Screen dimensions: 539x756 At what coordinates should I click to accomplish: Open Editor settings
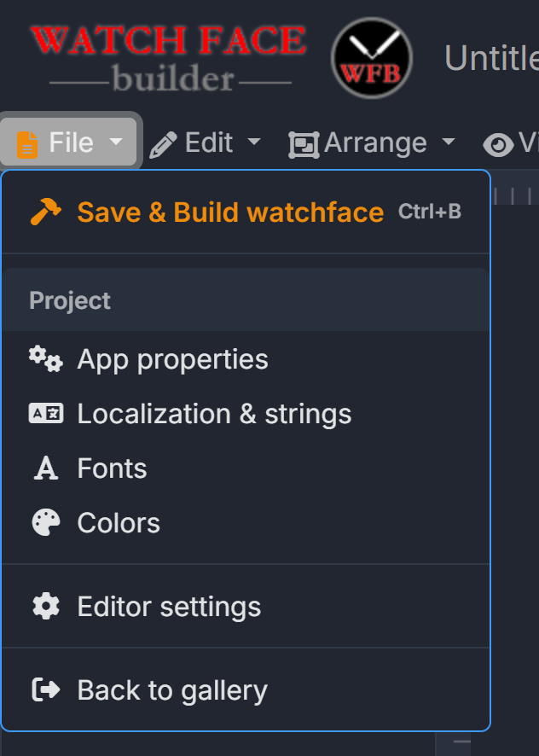pyautogui.click(x=246, y=607)
